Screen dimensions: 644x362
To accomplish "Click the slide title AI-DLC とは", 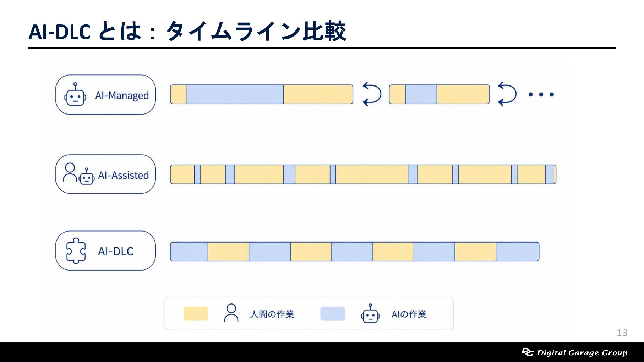I will [85, 31].
